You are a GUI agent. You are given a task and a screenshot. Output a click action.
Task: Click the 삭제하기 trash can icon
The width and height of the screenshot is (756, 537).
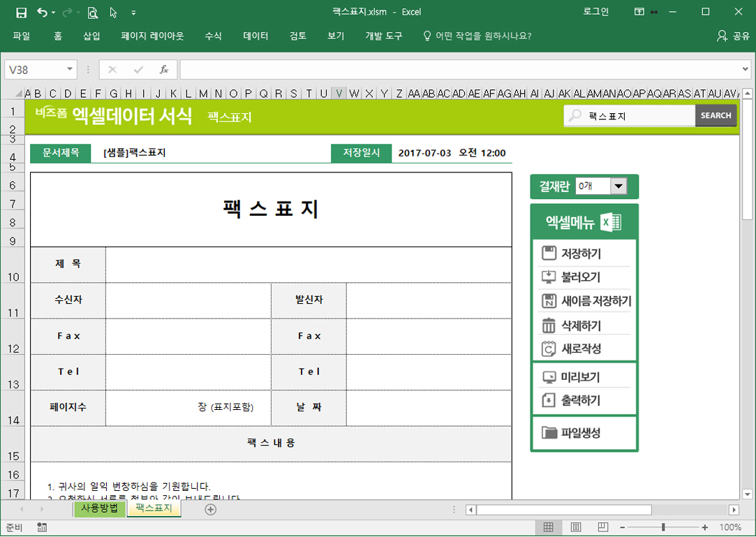click(x=549, y=325)
